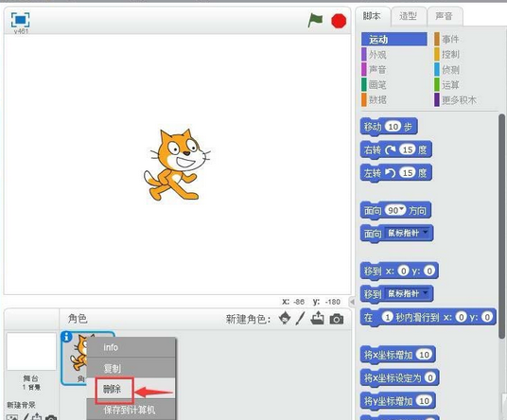Click the 事件 category color label
507x420 pixels.
(437, 39)
